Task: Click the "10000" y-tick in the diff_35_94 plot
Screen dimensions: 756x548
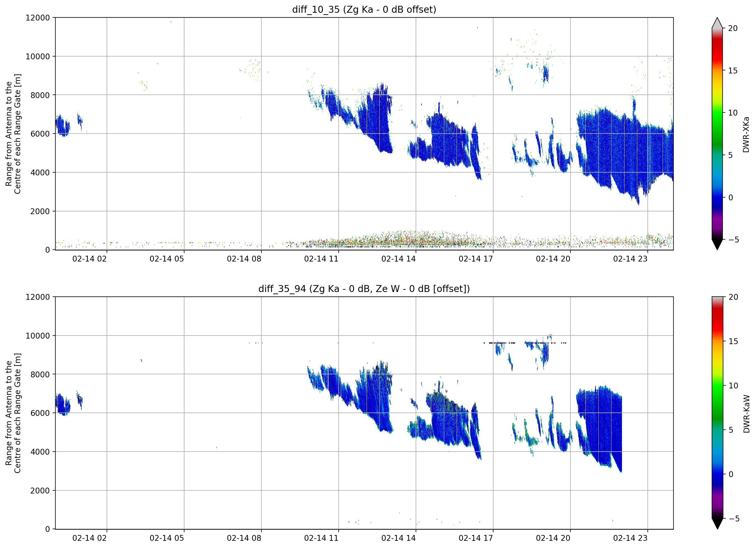Action: [38, 336]
